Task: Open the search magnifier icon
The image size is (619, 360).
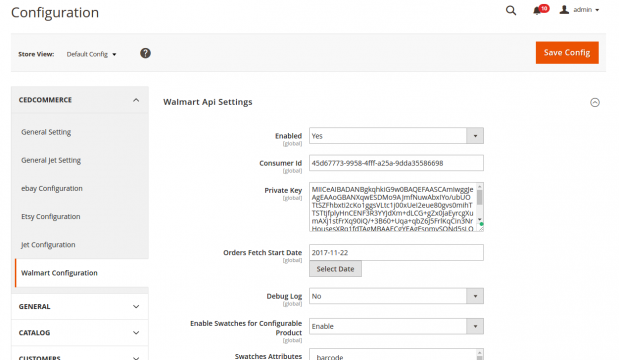Action: [511, 10]
